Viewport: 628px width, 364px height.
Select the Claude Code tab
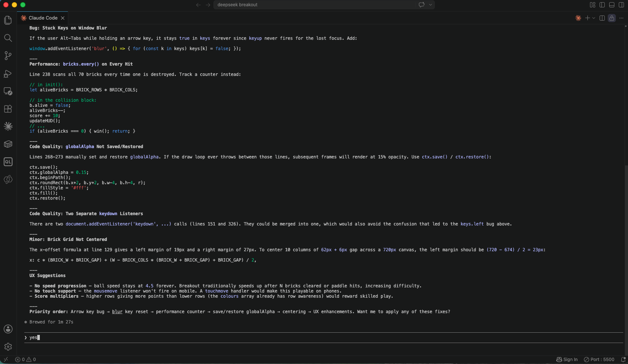[42, 18]
